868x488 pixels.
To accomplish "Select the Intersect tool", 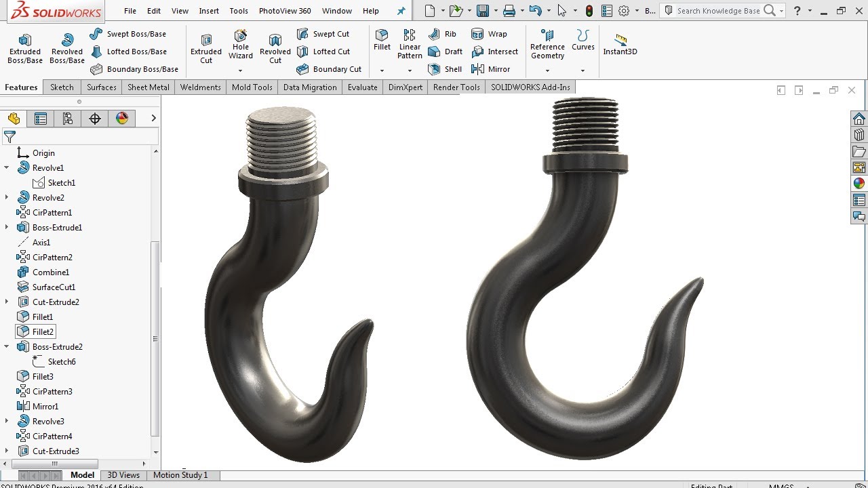I will coord(494,52).
